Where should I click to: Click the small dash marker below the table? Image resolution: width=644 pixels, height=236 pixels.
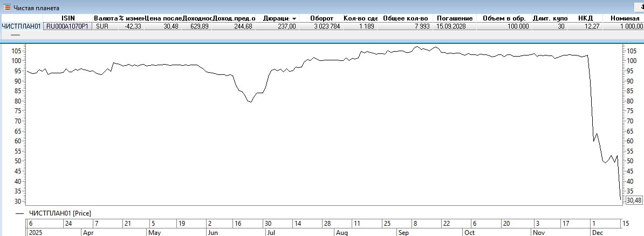tap(15, 34)
